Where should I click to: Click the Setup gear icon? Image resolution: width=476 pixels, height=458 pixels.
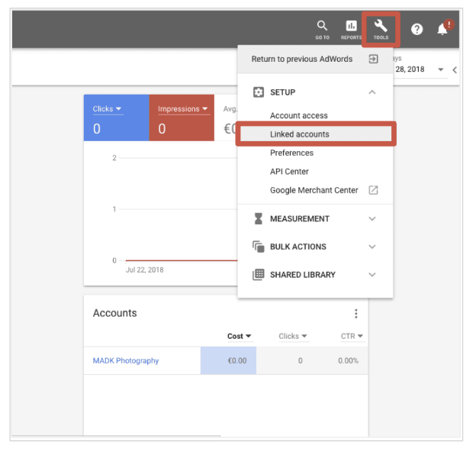[258, 92]
